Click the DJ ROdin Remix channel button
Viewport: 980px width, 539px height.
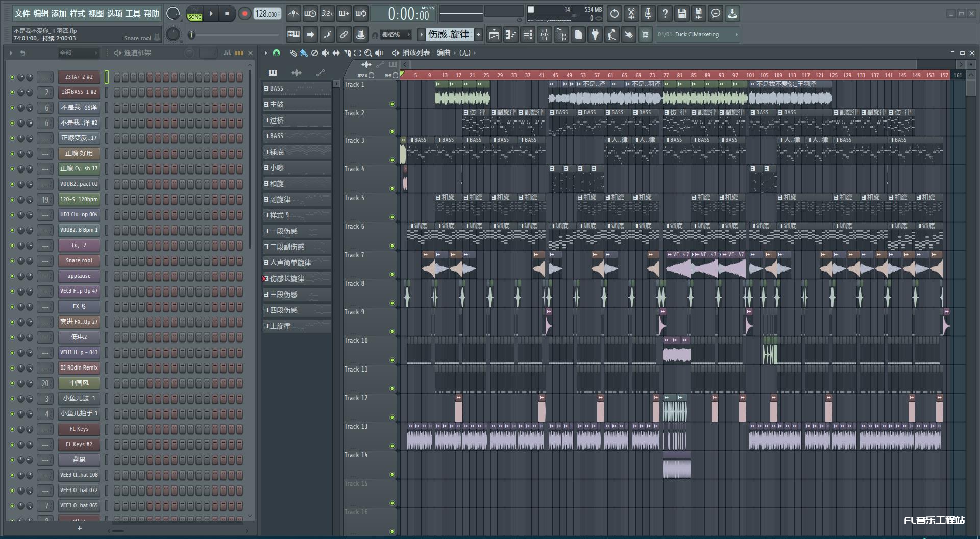coord(79,368)
